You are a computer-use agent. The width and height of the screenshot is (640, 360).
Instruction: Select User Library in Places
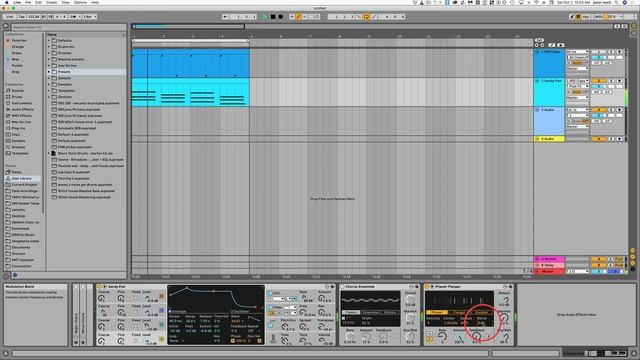tap(22, 178)
